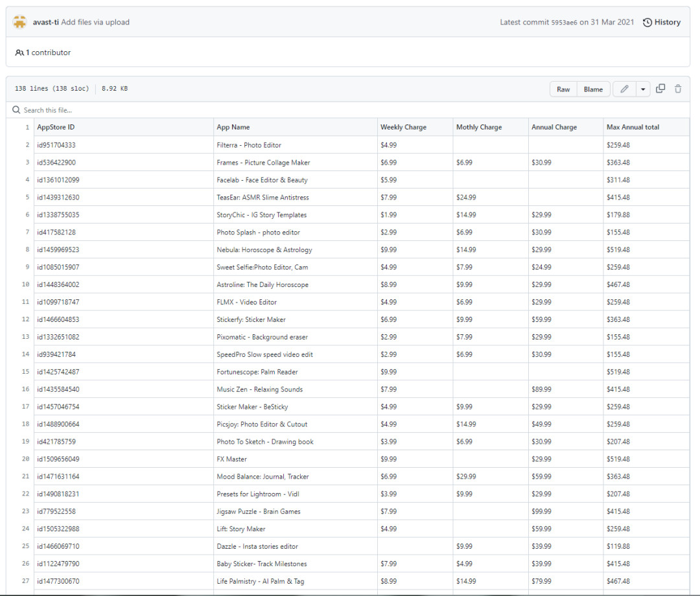This screenshot has width=700, height=596.
Task: Click the "Nebula: Horoscope & Astrology" cell
Action: [264, 249]
